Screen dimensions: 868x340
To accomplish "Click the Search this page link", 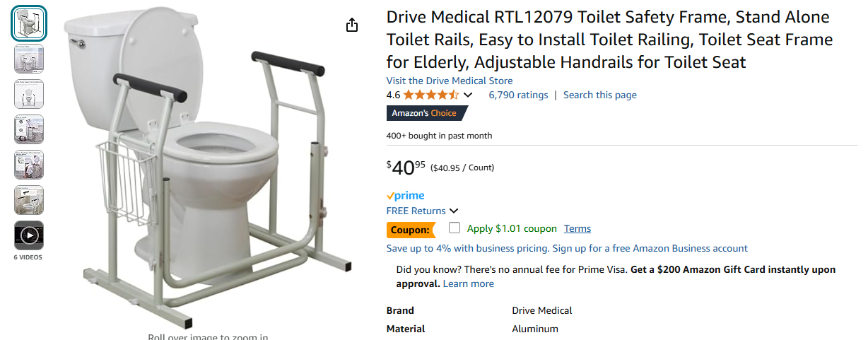I will [x=599, y=95].
